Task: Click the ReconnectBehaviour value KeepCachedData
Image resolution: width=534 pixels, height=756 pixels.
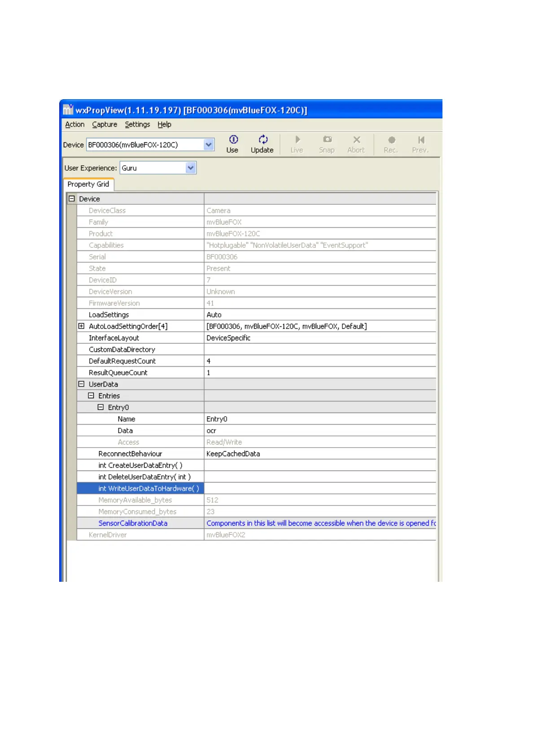Action: point(233,454)
